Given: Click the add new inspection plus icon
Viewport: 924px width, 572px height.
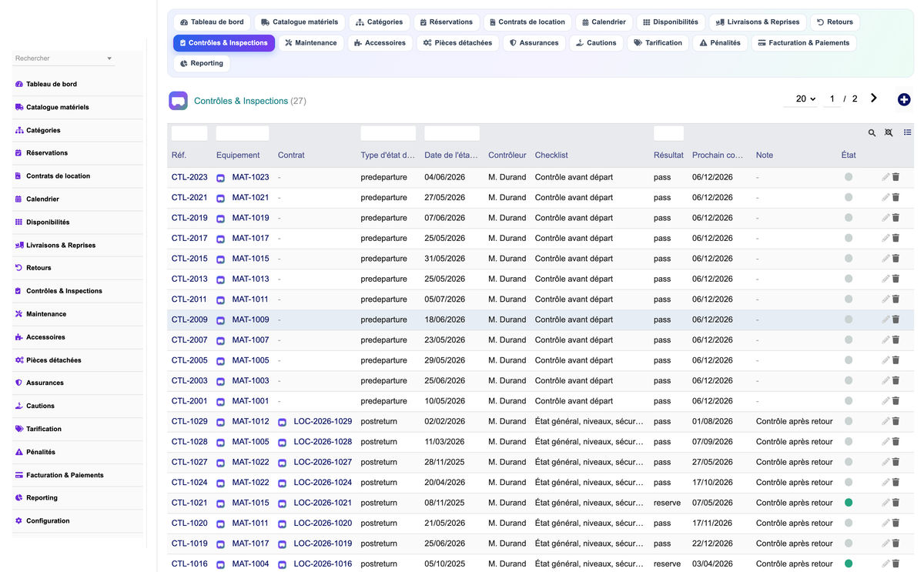Looking at the screenshot, I should click(x=904, y=99).
